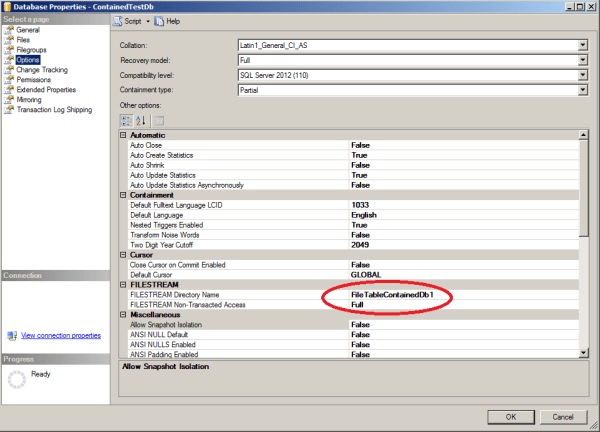Select the Auto Create Statistics row
The image size is (600, 432).
353,155
